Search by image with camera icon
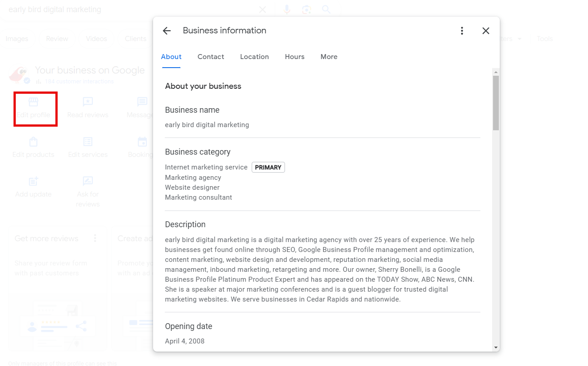This screenshot has width=588, height=366. (307, 9)
